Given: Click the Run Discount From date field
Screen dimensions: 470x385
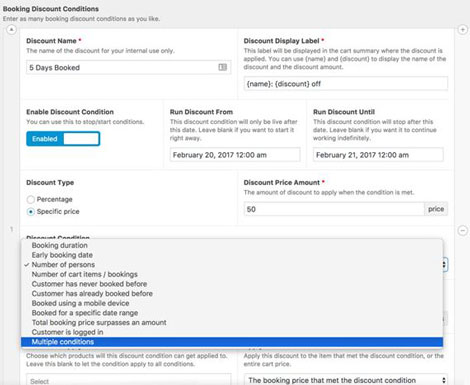Looking at the screenshot, I should click(235, 155).
